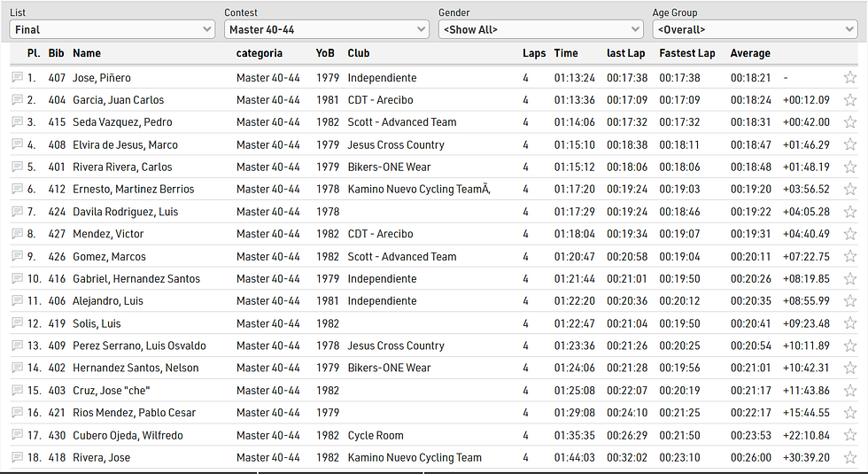868x474 pixels.
Task: Click comment icon for Rivera Rivera, Carlos
Action: pos(17,167)
